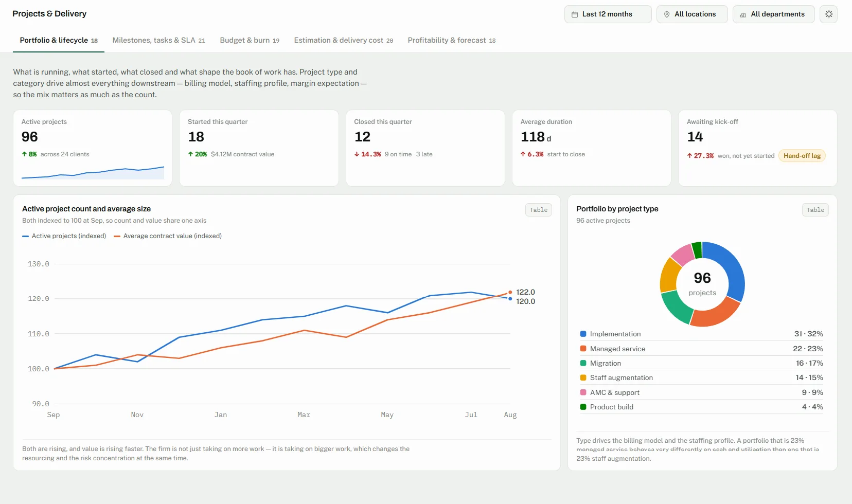The width and height of the screenshot is (852, 504).
Task: Click the '9 on time · 3 late' text
Action: (x=409, y=154)
